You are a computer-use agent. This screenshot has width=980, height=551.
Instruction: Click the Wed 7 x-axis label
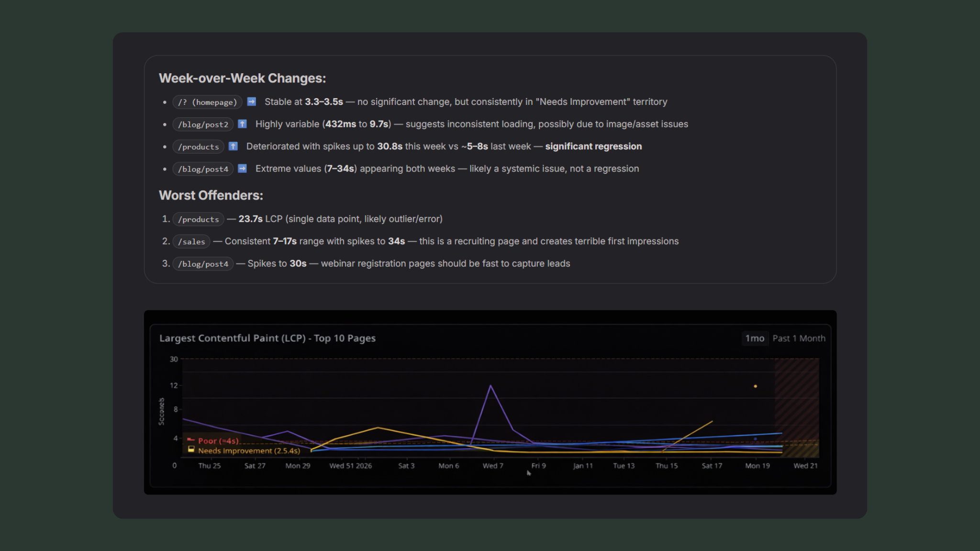[x=492, y=465]
